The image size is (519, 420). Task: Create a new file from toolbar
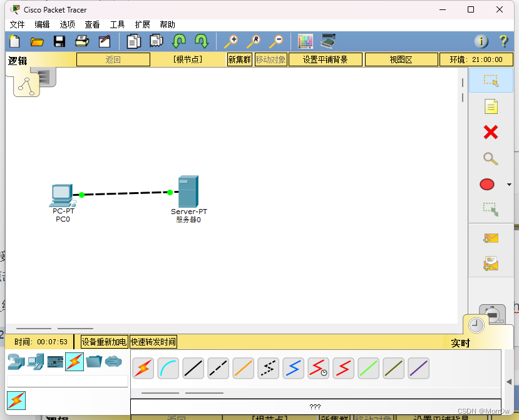14,41
